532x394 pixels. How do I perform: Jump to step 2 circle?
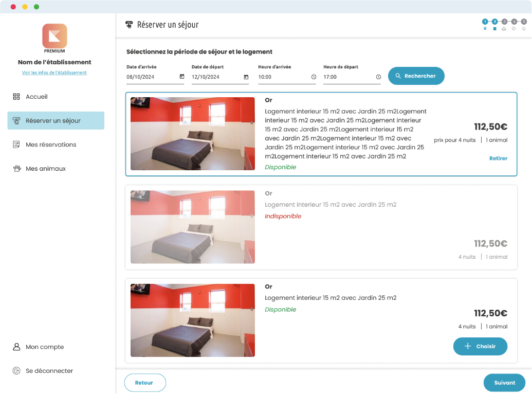(x=494, y=22)
